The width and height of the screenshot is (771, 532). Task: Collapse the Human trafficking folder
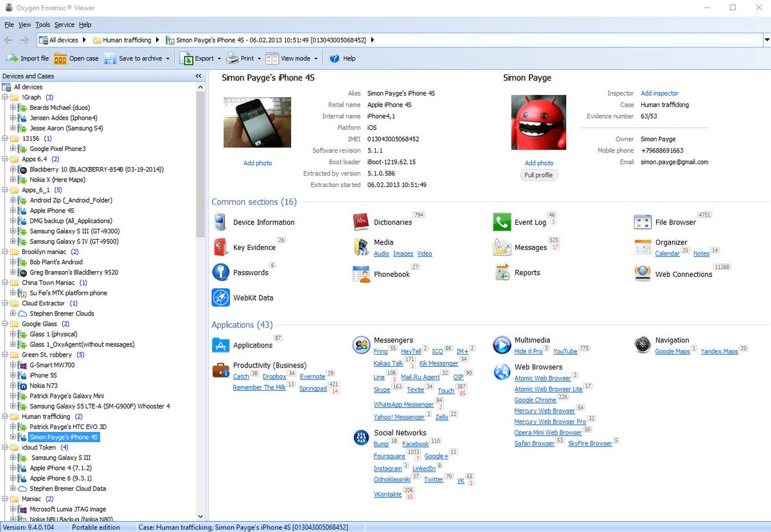tap(5, 416)
